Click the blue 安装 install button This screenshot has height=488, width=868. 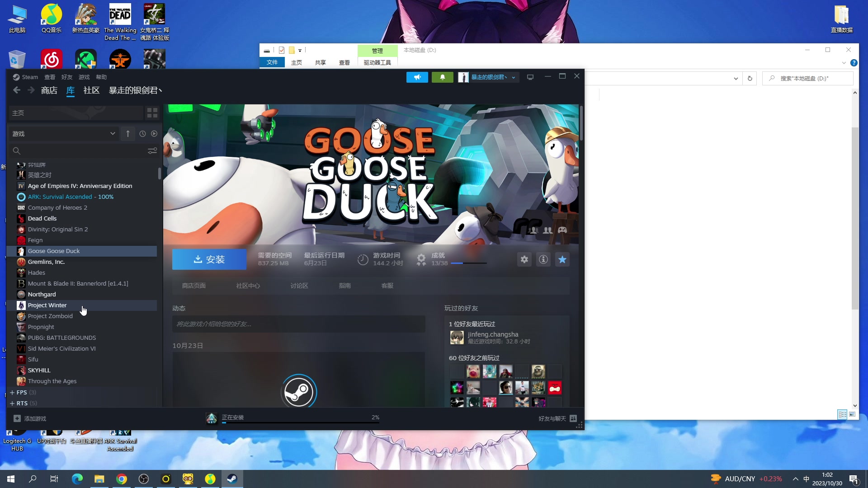[x=209, y=259]
